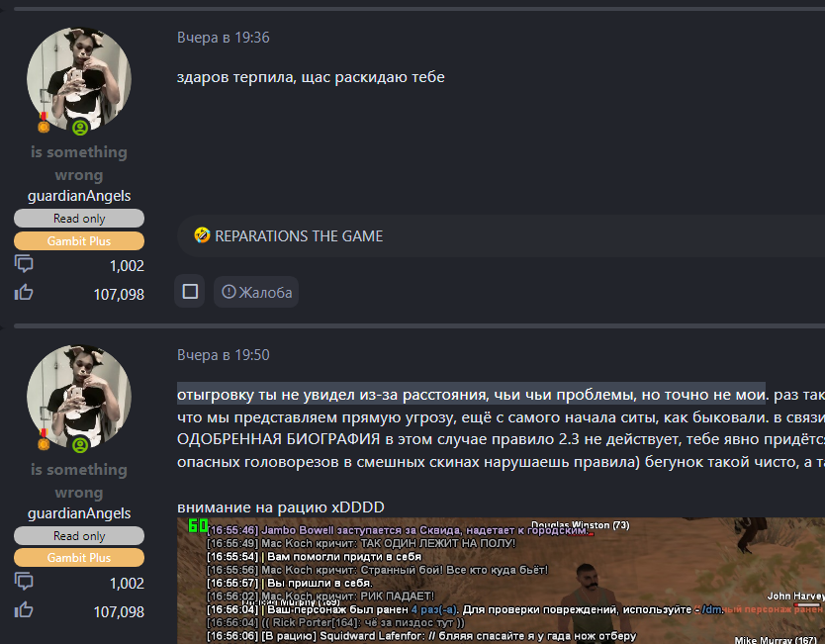
Task: Open the REPARATIONS THE GAME reactions list
Action: 298,236
